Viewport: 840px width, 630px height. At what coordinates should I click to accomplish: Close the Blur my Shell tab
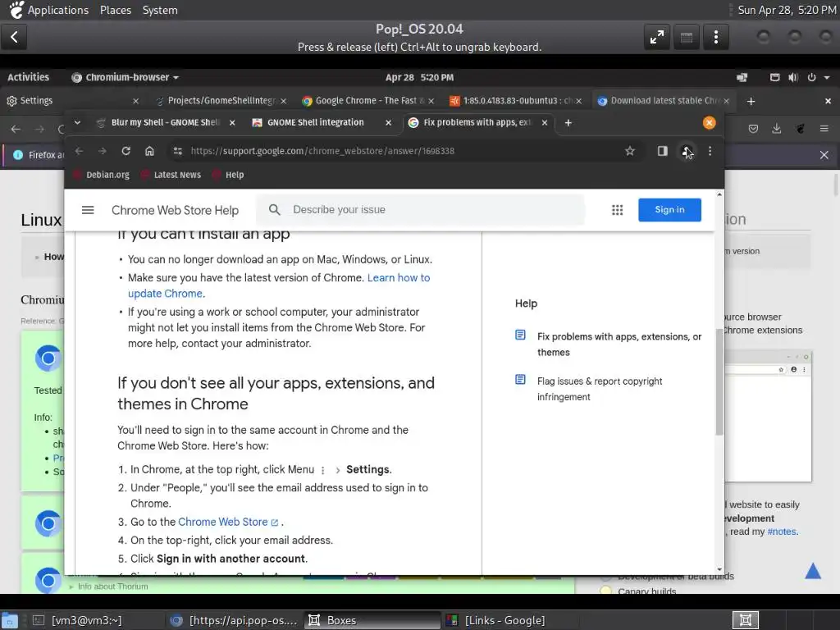232,123
